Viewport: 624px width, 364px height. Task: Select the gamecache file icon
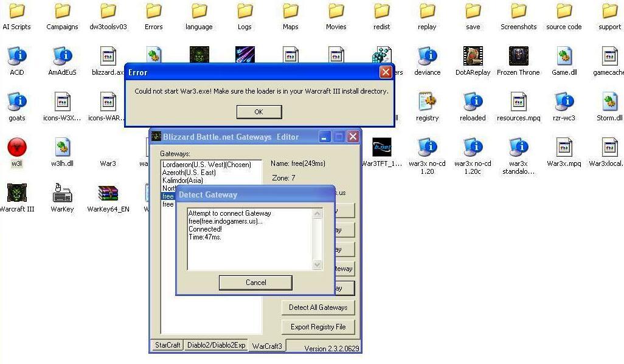609,56
